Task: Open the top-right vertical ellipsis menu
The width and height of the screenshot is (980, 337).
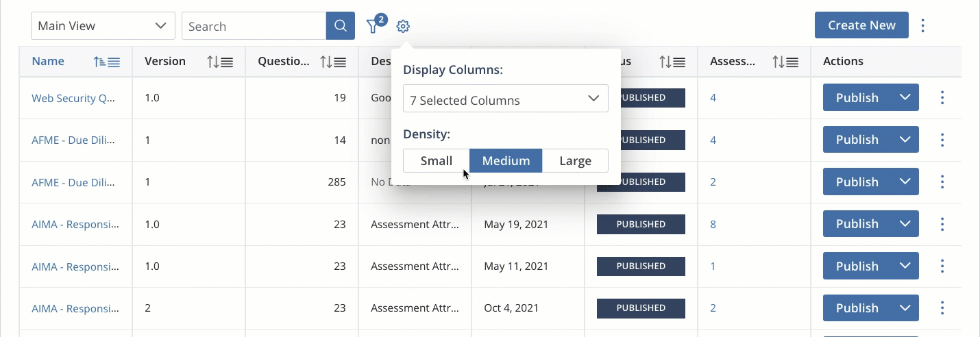Action: click(x=922, y=25)
